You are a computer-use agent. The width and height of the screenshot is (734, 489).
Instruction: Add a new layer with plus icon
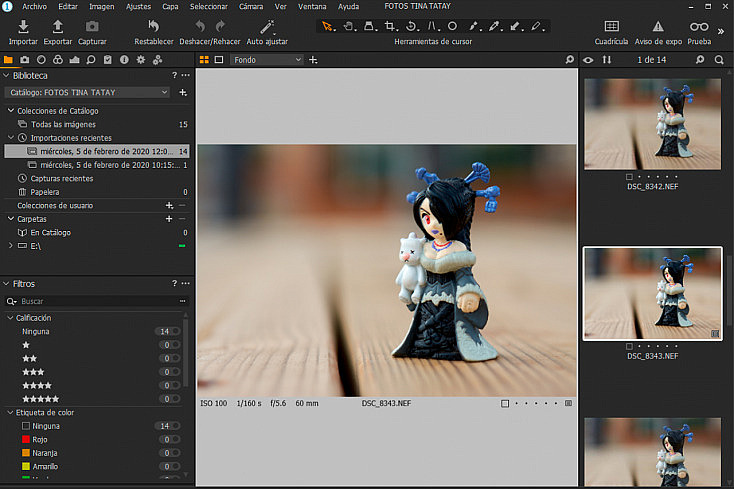point(313,60)
